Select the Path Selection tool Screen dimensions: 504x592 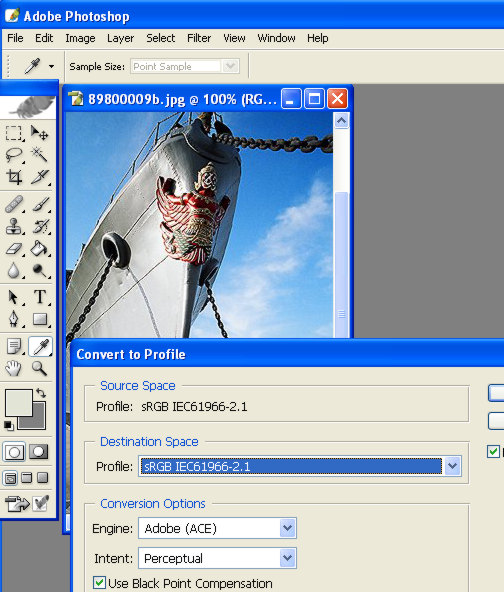(x=14, y=297)
